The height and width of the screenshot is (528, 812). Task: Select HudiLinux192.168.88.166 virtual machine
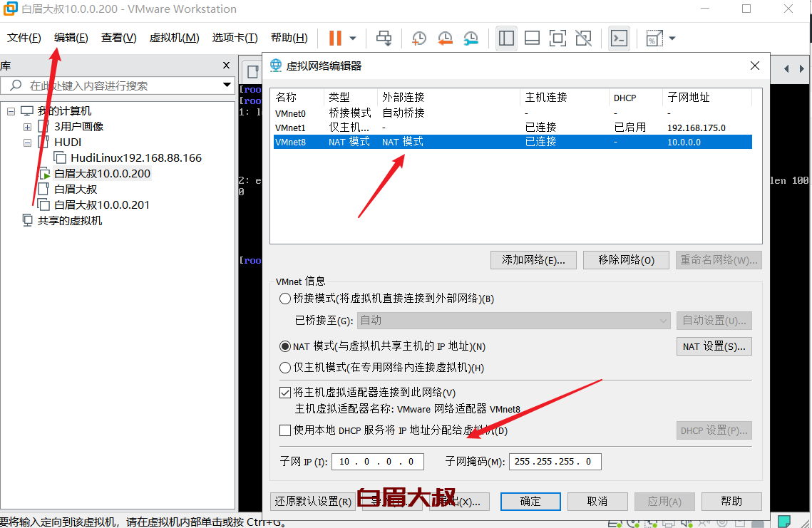[136, 158]
